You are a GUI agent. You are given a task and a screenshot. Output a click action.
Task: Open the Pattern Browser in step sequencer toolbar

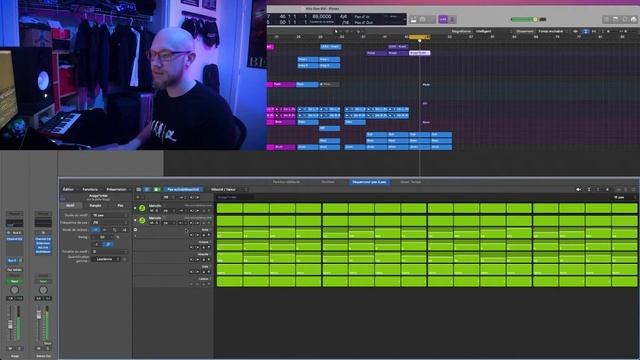click(x=138, y=189)
